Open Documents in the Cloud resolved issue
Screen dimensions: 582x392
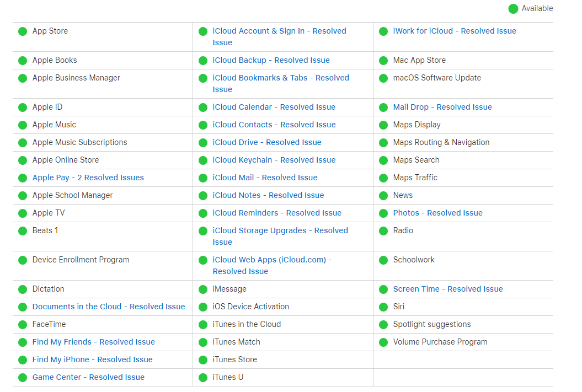(108, 307)
